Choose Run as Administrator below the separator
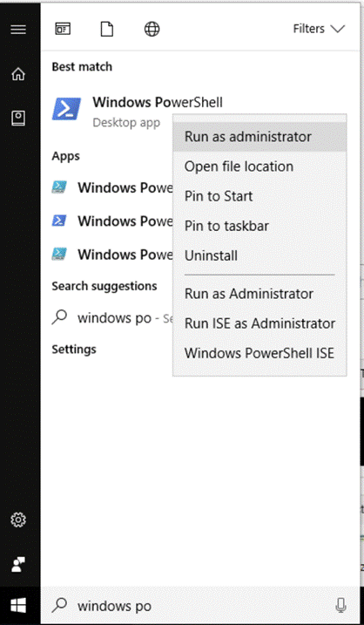 point(260,294)
